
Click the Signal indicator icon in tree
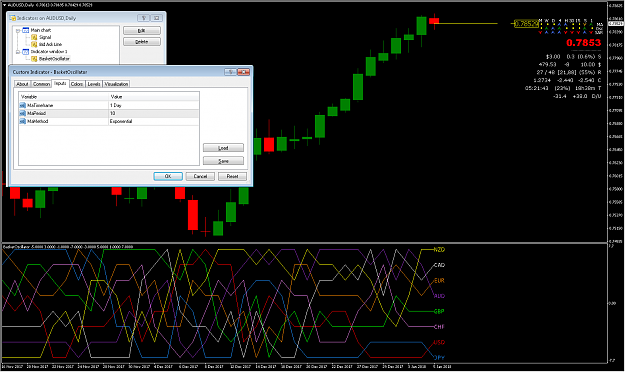pos(34,37)
